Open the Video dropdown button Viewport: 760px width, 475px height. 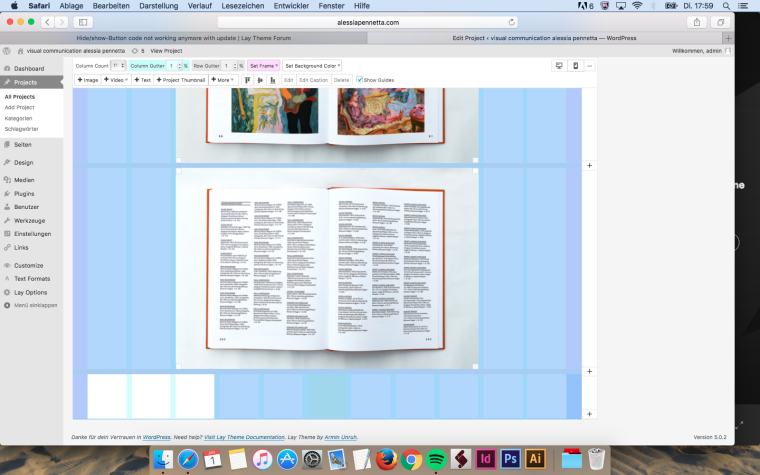(117, 79)
